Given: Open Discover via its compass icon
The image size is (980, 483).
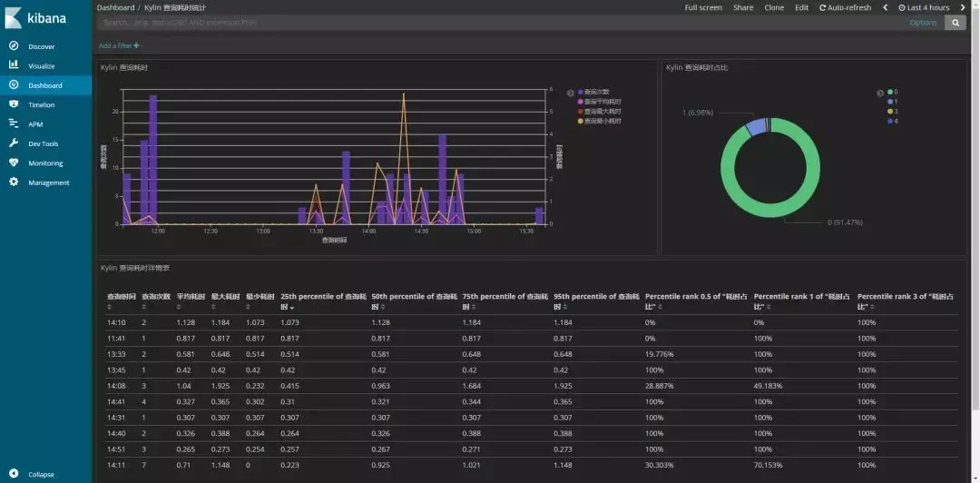Looking at the screenshot, I should click(14, 46).
